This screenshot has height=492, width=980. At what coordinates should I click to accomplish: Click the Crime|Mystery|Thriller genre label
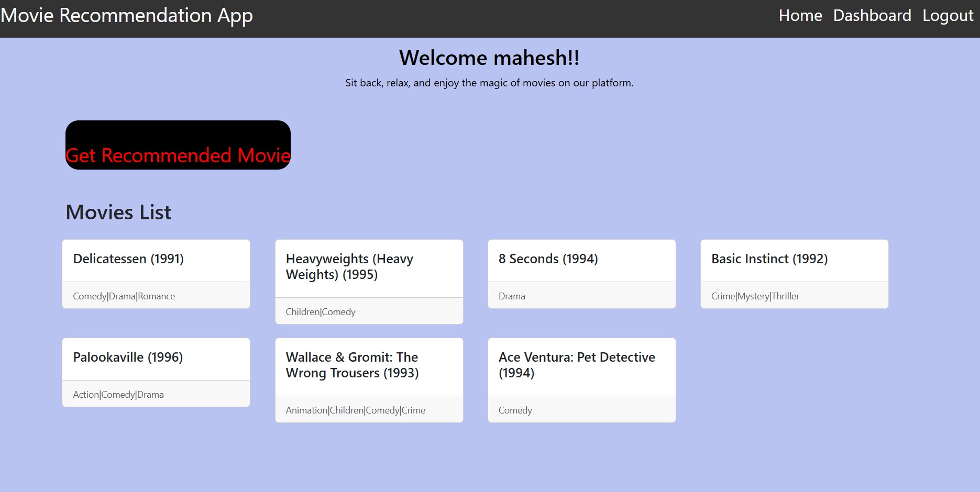pyautogui.click(x=755, y=296)
